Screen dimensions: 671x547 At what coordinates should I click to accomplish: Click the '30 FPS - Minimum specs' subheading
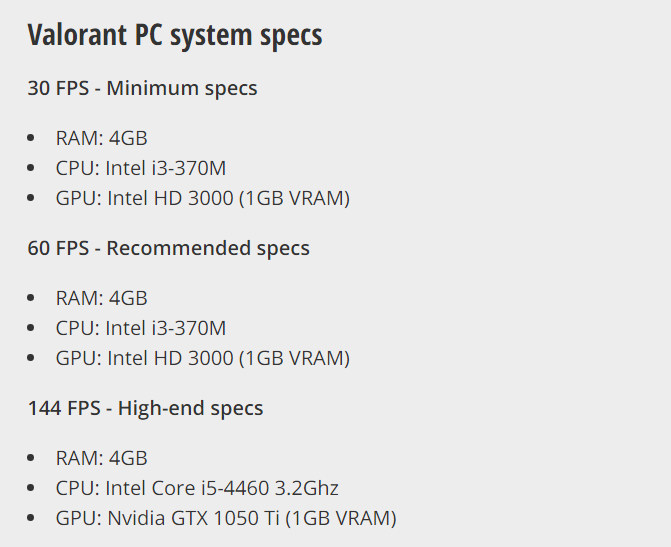[142, 88]
